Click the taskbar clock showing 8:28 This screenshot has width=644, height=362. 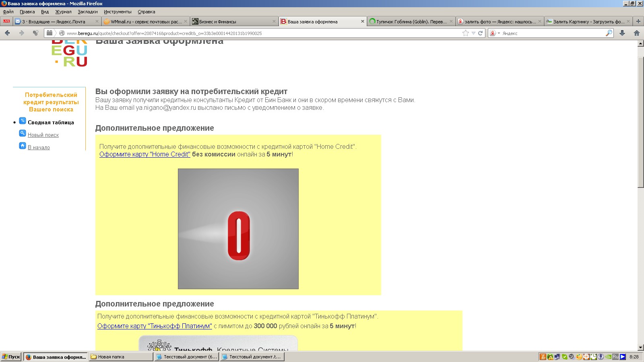(634, 356)
